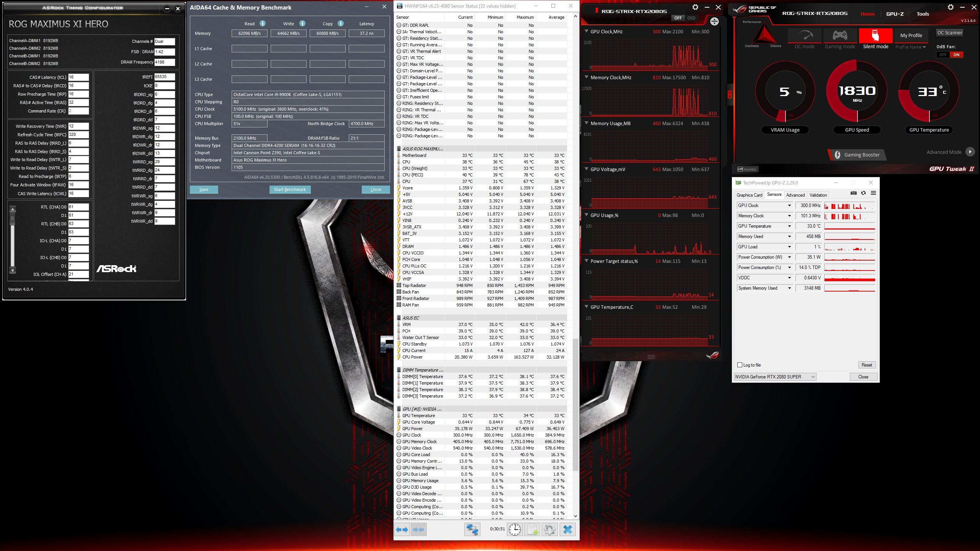Click the HWiNFO clock reset timer icon
980x551 pixels.
pos(515,530)
